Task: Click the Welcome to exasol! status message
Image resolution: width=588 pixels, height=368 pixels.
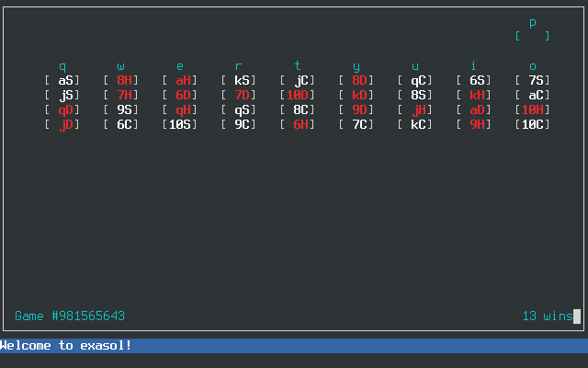Action: click(65, 346)
